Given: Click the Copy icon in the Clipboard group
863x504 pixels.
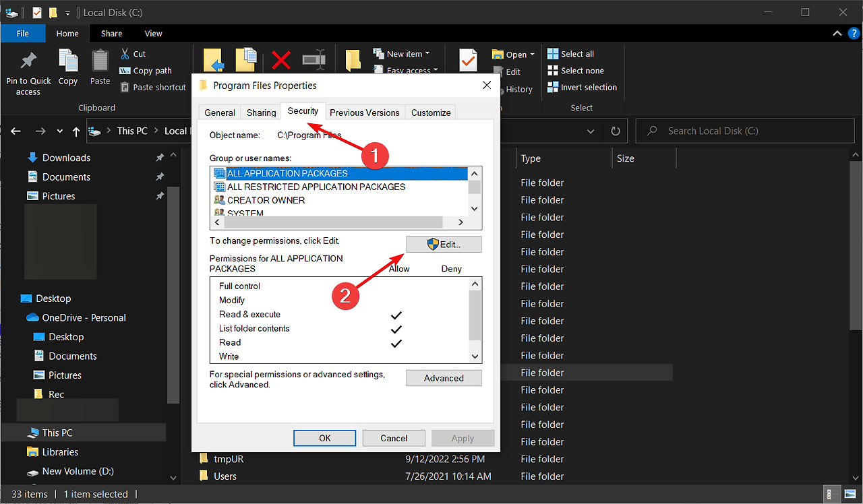Looking at the screenshot, I should (x=68, y=61).
